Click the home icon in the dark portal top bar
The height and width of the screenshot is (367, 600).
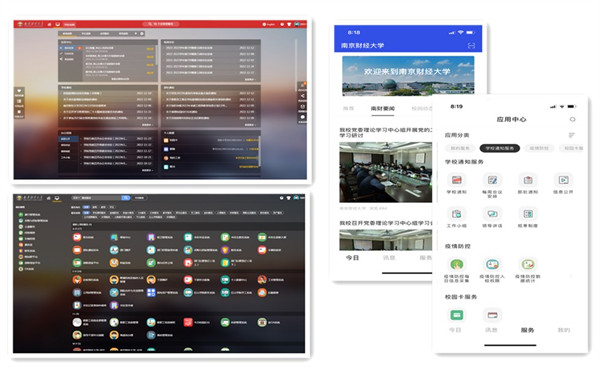(x=49, y=198)
